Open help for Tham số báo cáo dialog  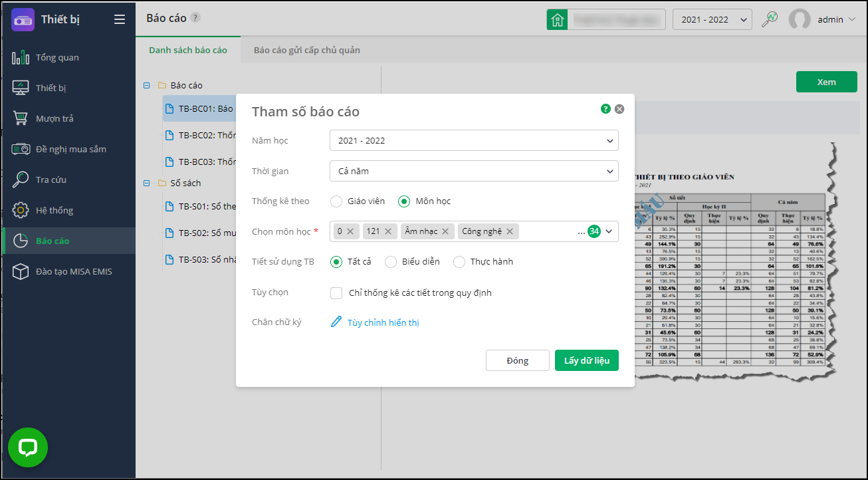[x=605, y=109]
